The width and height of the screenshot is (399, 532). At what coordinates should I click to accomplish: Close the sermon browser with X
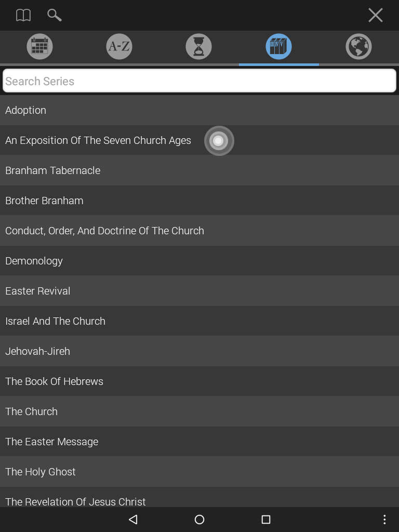coord(375,15)
